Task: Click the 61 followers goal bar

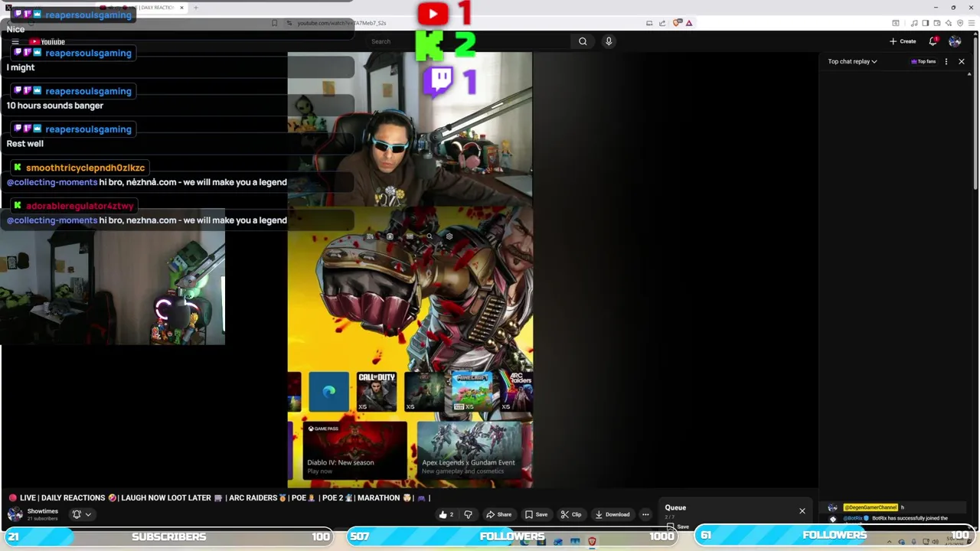Action: click(x=836, y=536)
